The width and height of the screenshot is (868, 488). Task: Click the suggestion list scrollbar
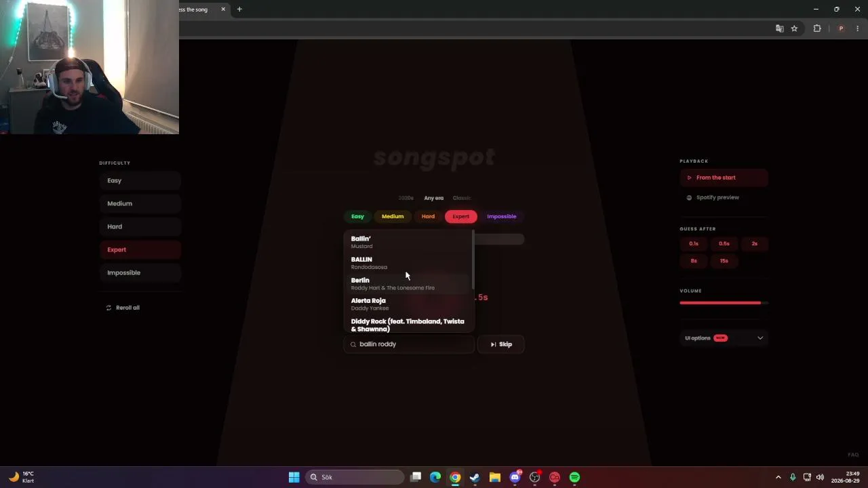tap(473, 261)
